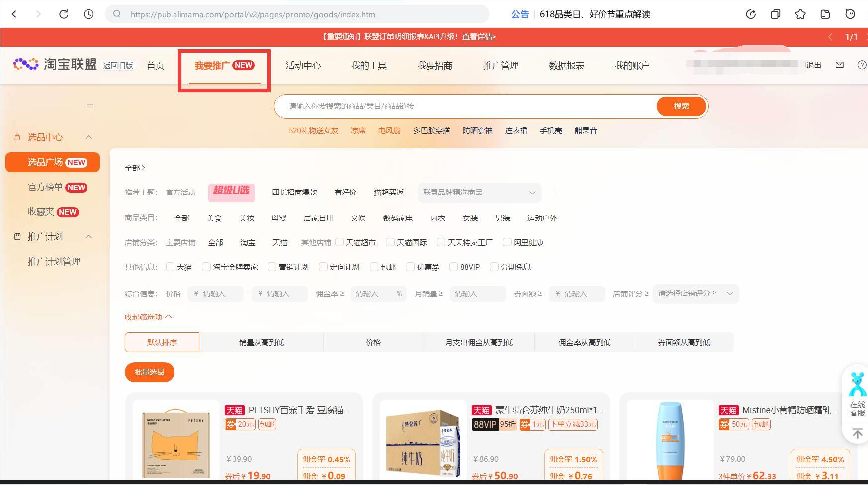868x485 pixels.
Task: Click online customer service mascot icon
Action: (x=857, y=384)
